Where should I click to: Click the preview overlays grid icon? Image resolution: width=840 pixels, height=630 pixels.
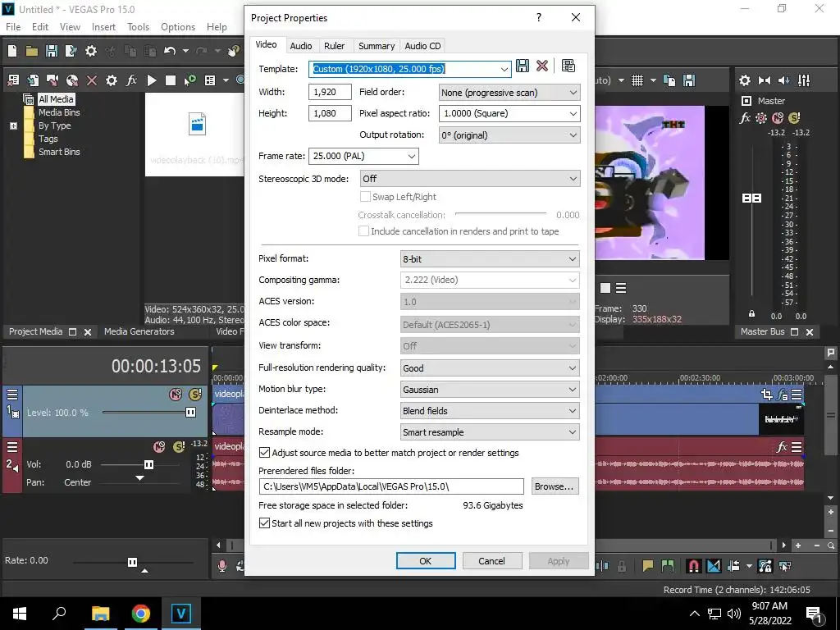click(637, 80)
